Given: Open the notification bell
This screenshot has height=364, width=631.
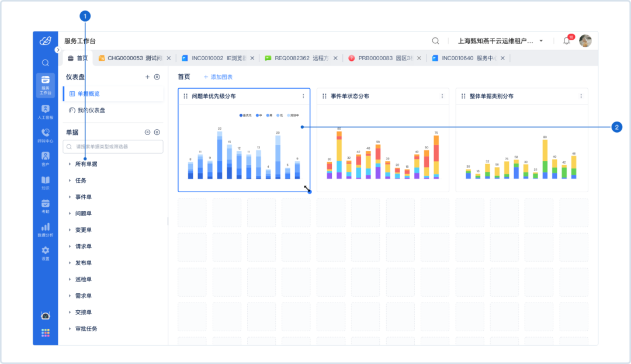Looking at the screenshot, I should (x=567, y=41).
